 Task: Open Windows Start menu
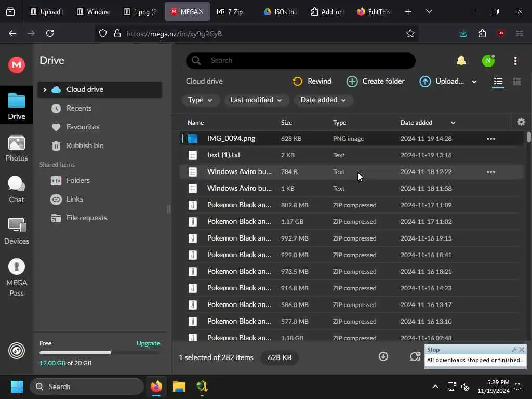17,387
